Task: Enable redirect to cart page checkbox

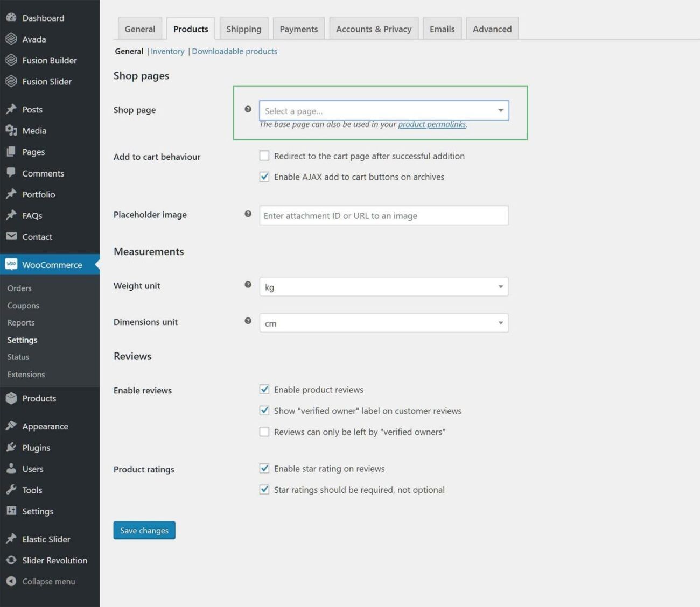Action: [x=264, y=156]
